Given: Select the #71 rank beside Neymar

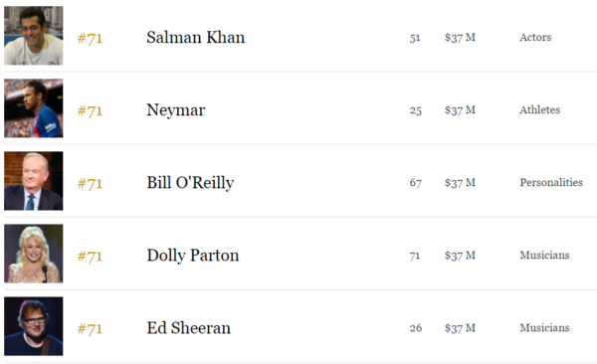Looking at the screenshot, I should point(90,111).
